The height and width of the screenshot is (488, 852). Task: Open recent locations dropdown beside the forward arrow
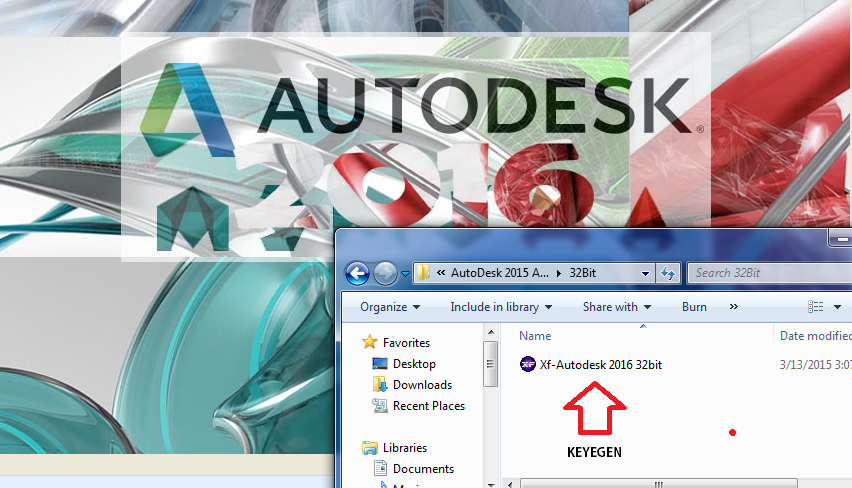point(405,273)
